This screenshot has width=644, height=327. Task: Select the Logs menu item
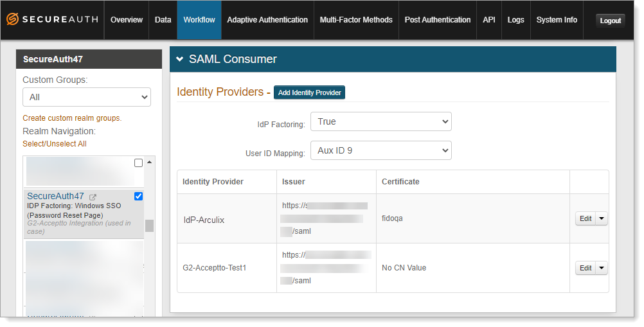click(x=515, y=20)
